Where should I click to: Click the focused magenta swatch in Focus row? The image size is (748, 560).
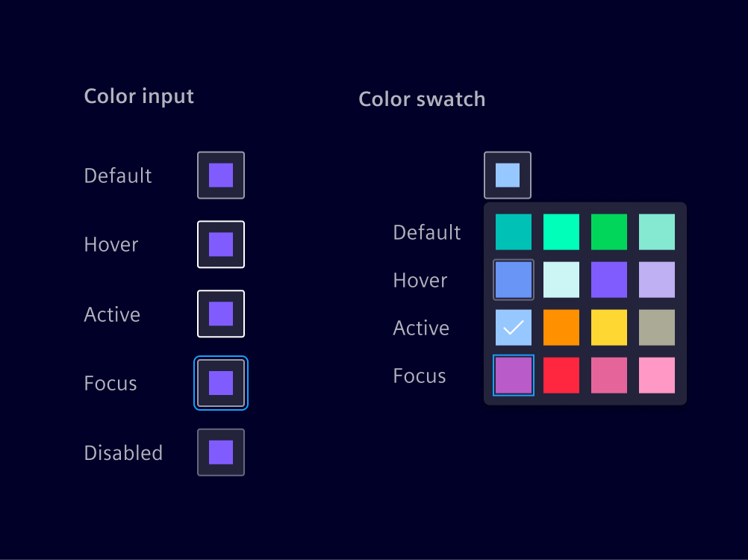pyautogui.click(x=513, y=375)
